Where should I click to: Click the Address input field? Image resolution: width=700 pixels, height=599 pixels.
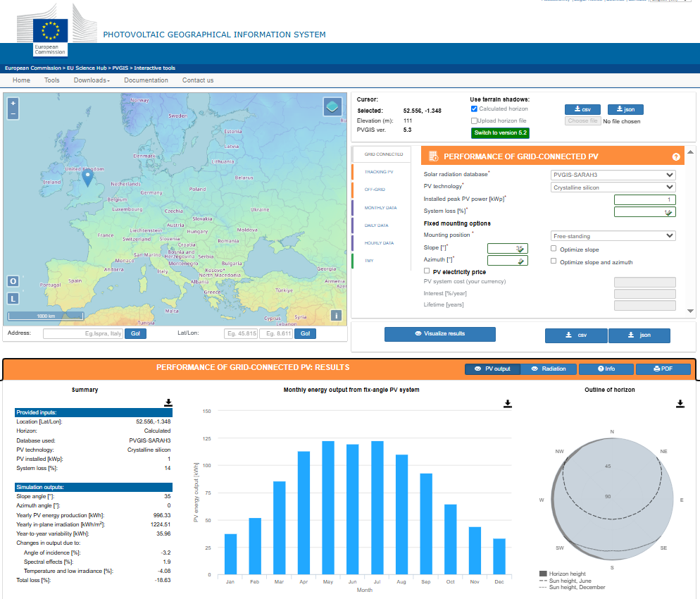click(82, 333)
